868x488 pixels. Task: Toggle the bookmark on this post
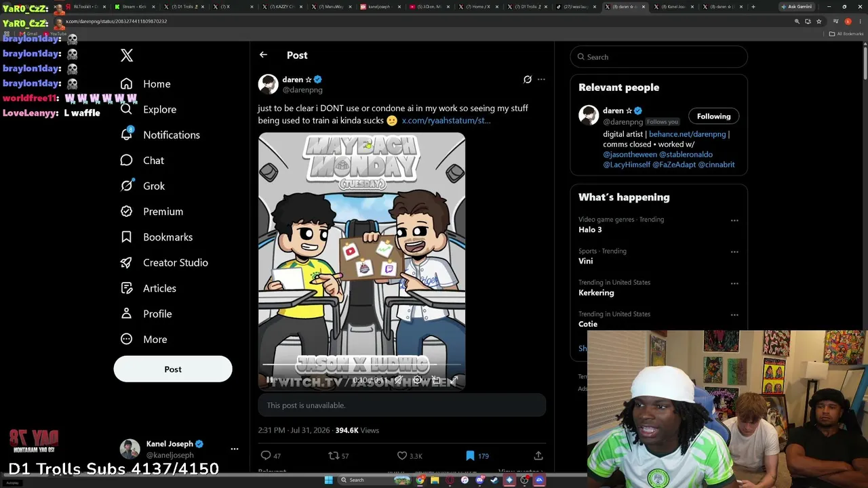coord(470,455)
